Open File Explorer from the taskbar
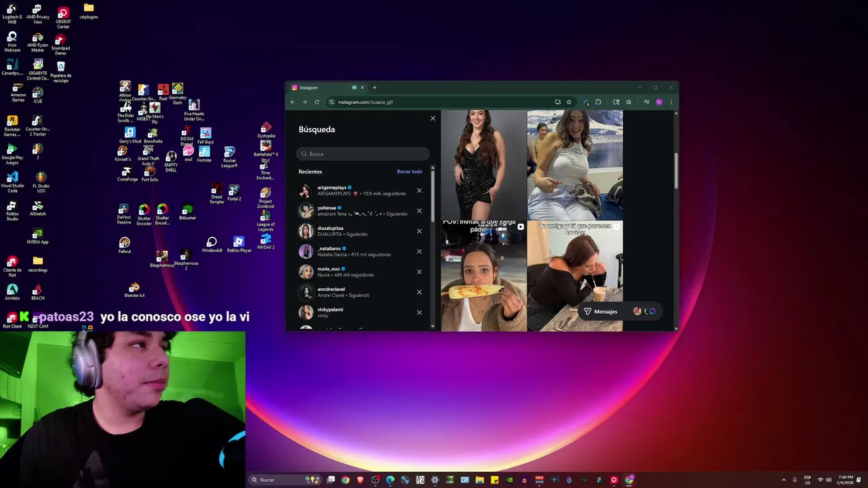This screenshot has width=868, height=488. pyautogui.click(x=479, y=480)
